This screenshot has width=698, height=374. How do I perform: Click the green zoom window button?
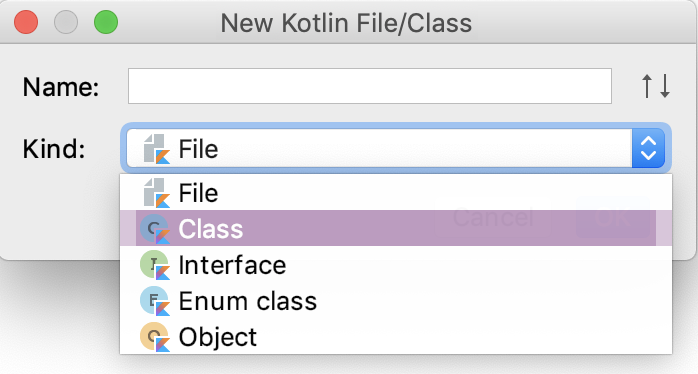[106, 22]
